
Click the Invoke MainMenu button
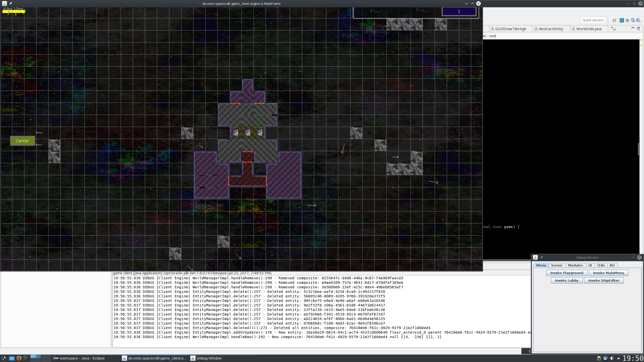(x=608, y=273)
